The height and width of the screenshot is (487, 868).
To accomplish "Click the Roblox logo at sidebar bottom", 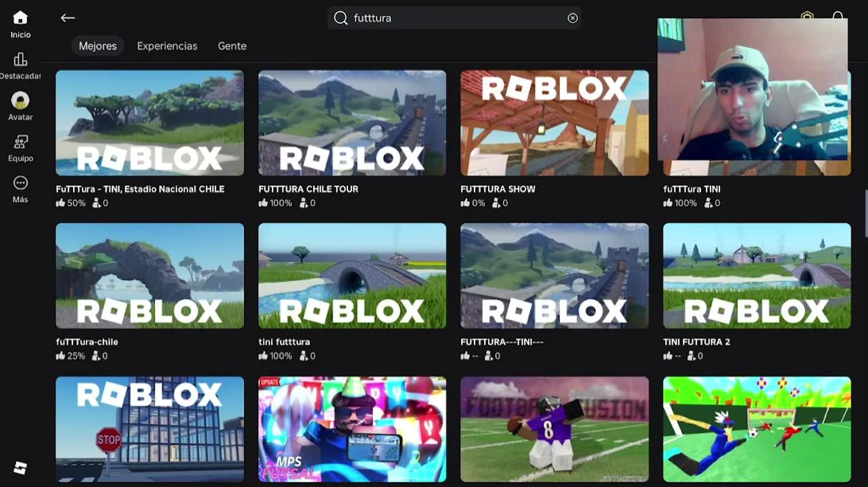I will 20,468.
